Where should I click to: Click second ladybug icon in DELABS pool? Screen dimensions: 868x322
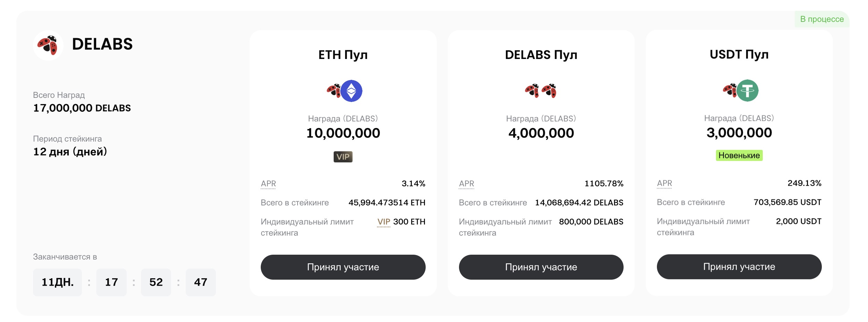click(x=549, y=91)
